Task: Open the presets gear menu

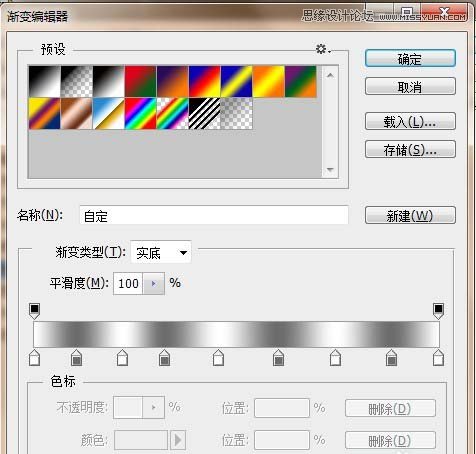Action: (323, 49)
